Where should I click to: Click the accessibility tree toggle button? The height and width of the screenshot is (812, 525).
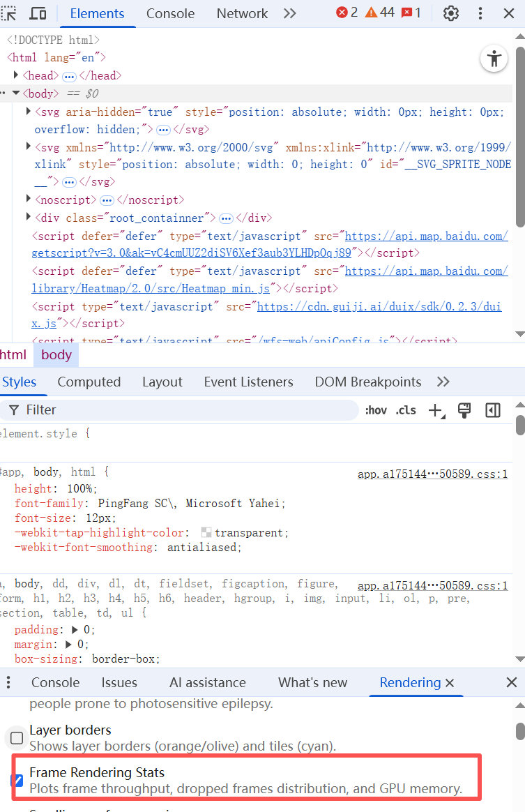point(494,59)
